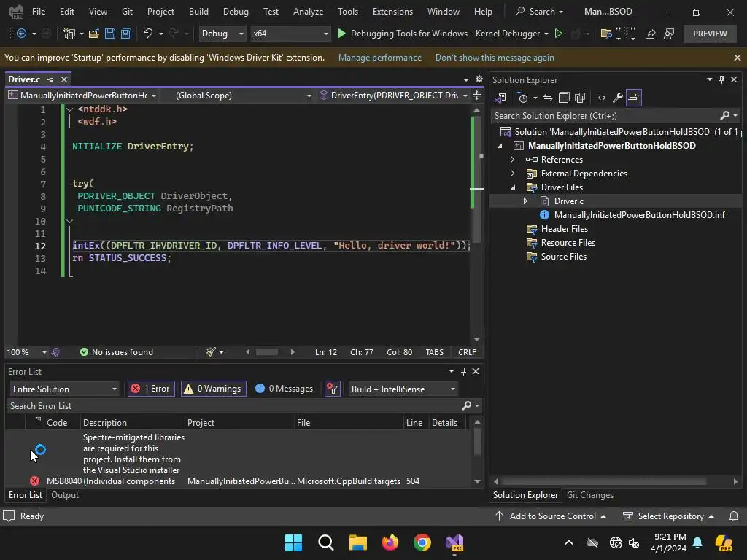Click the search magnifier in Error List
747x560 pixels.
point(467,405)
